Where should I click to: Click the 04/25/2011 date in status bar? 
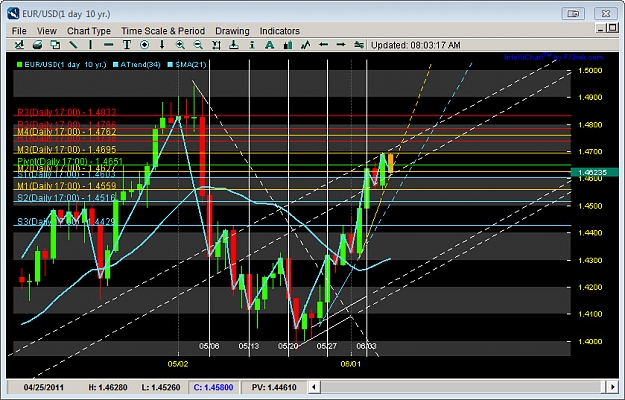pyautogui.click(x=43, y=387)
